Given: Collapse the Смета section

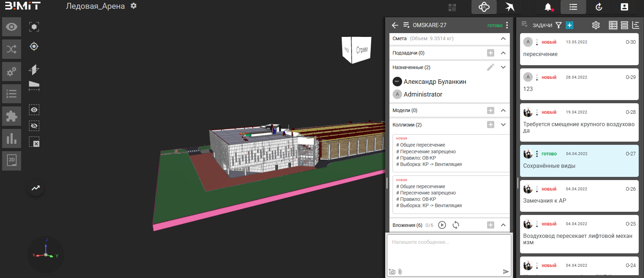Looking at the screenshot, I should pos(503,39).
